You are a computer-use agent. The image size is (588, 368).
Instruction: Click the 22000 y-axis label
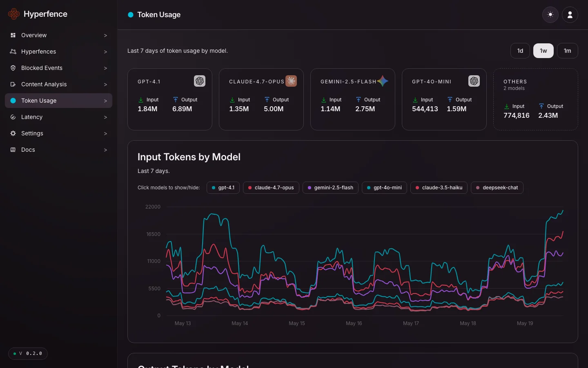(153, 207)
